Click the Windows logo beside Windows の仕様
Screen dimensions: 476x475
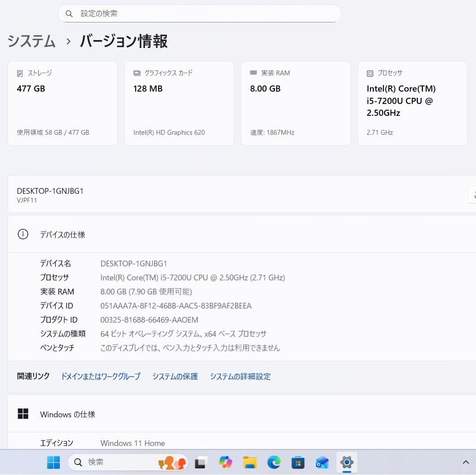(22, 414)
